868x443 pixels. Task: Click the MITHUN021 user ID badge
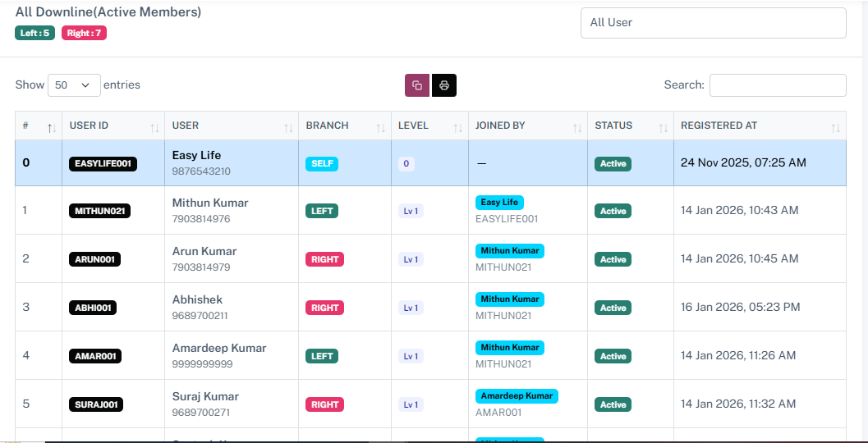pos(99,211)
